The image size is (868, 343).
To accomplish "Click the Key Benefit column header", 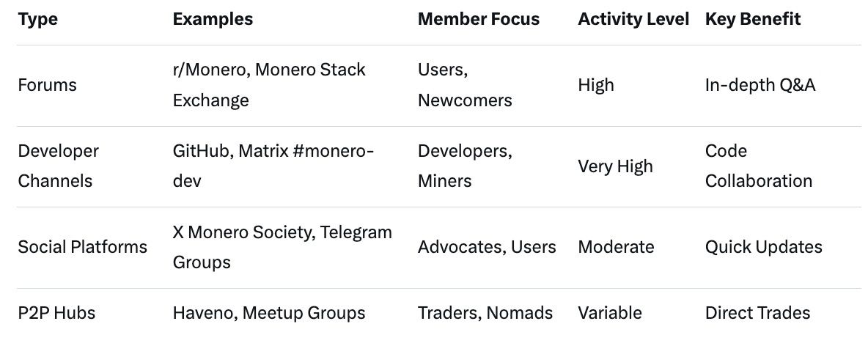I will [x=753, y=20].
